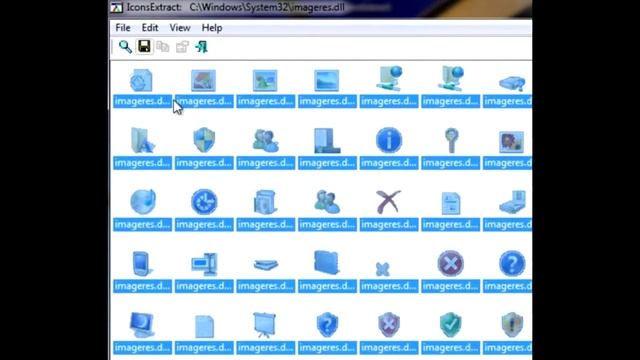
Task: Click the green Exit toolbar button
Action: [201, 47]
